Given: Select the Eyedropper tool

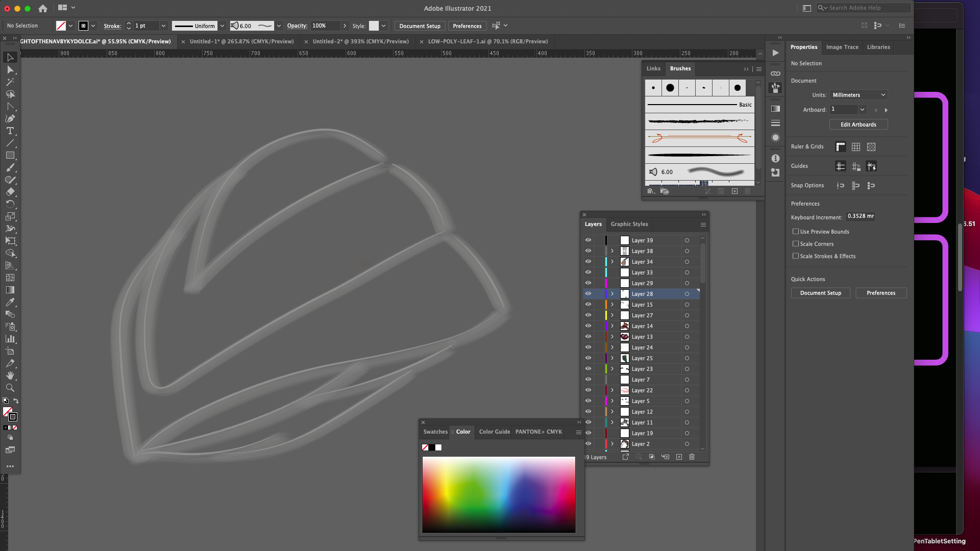Looking at the screenshot, I should [x=10, y=302].
